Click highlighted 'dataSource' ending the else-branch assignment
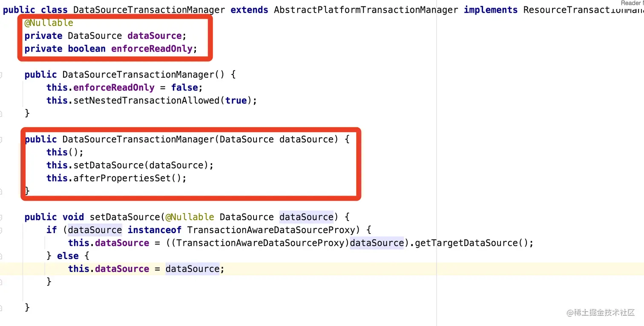Screen dimensions: 644x326 (192, 269)
